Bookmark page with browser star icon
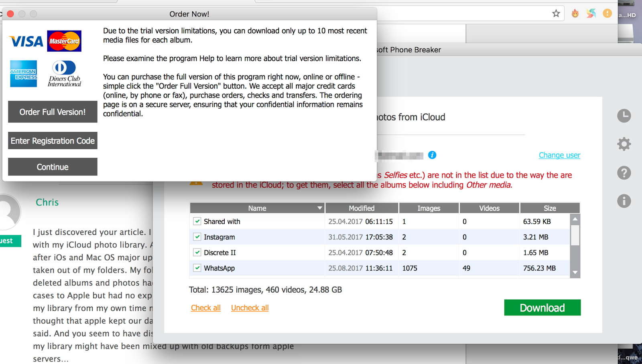 point(556,14)
